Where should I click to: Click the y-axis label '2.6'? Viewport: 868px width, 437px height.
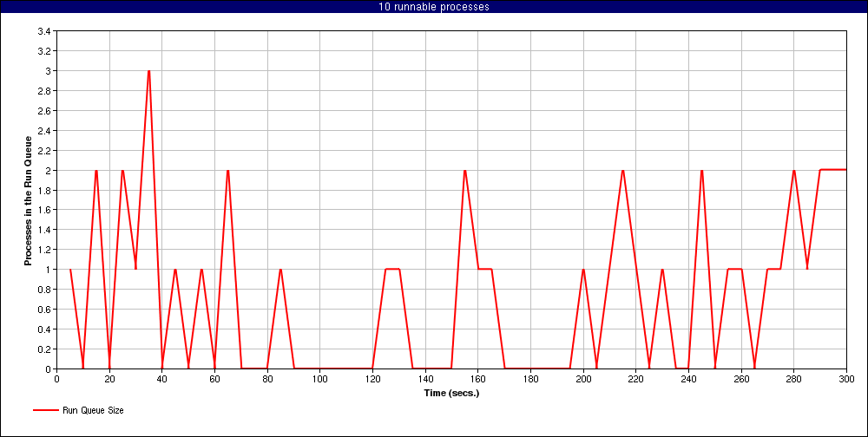(43, 111)
